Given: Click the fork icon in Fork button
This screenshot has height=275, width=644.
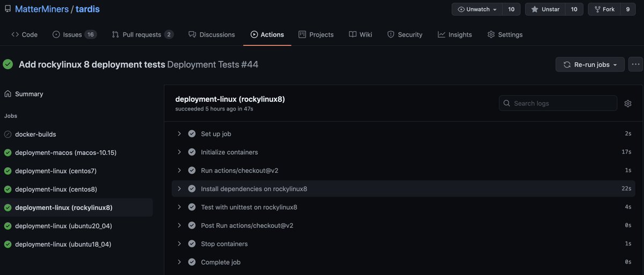Looking at the screenshot, I should point(597,9).
